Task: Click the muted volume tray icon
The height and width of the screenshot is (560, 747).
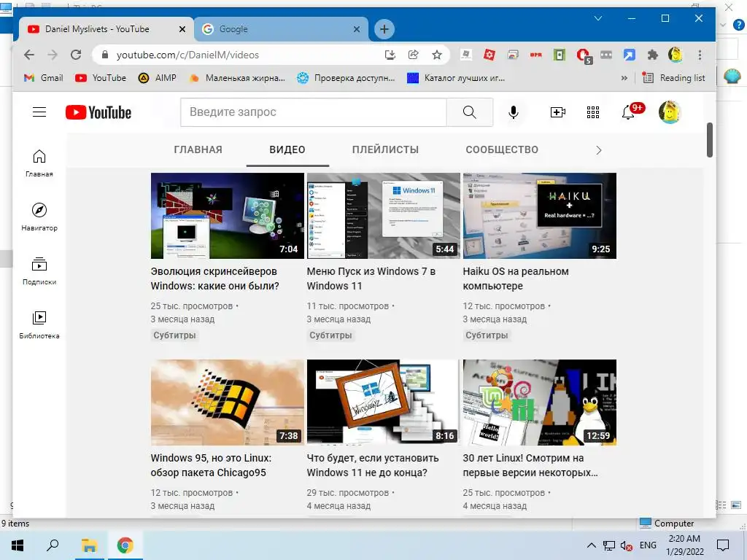Action: (x=627, y=545)
